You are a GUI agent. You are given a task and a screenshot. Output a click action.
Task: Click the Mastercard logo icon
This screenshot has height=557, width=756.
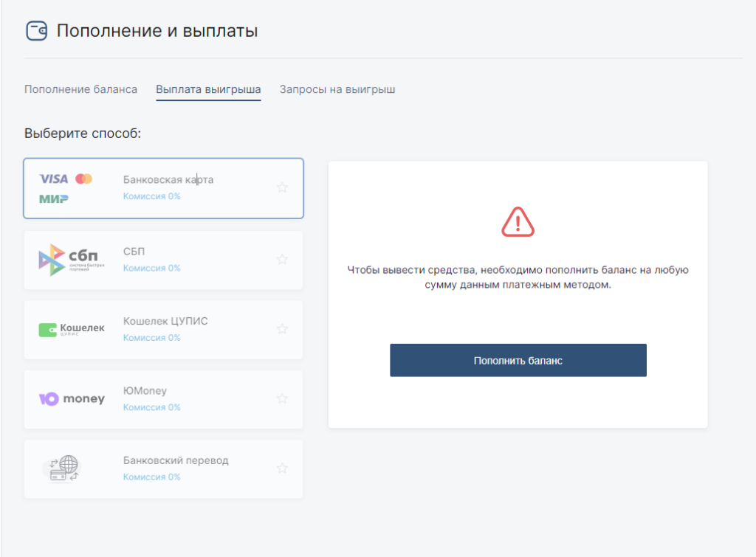tap(84, 179)
